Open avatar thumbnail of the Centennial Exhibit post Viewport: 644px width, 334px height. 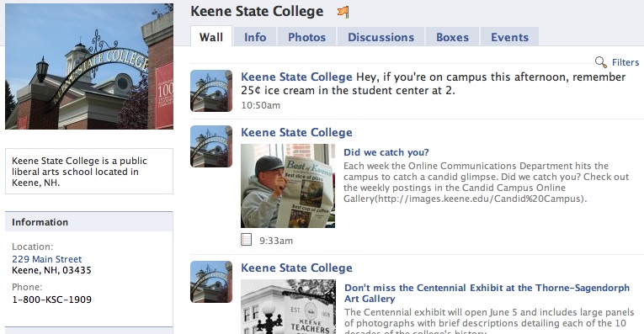pyautogui.click(x=211, y=282)
